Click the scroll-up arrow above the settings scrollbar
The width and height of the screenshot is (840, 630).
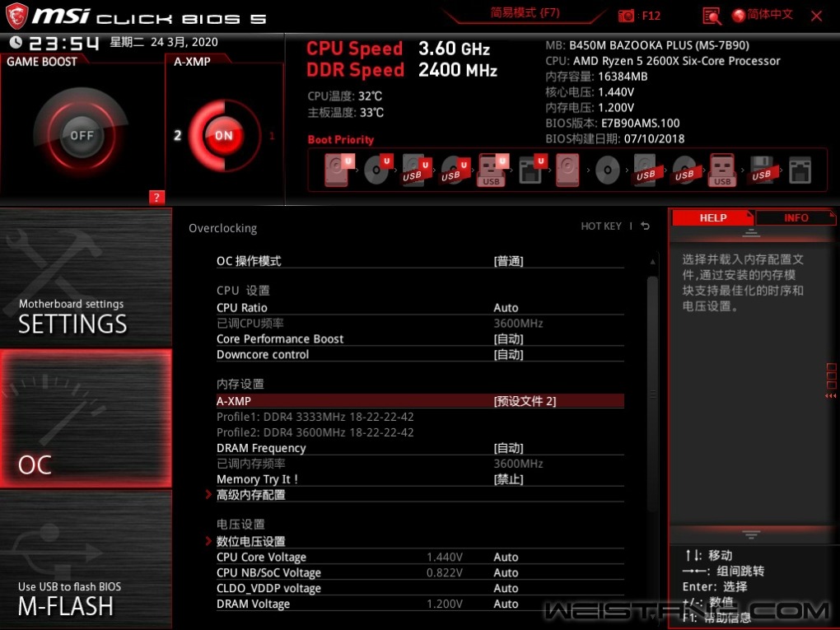pyautogui.click(x=652, y=261)
